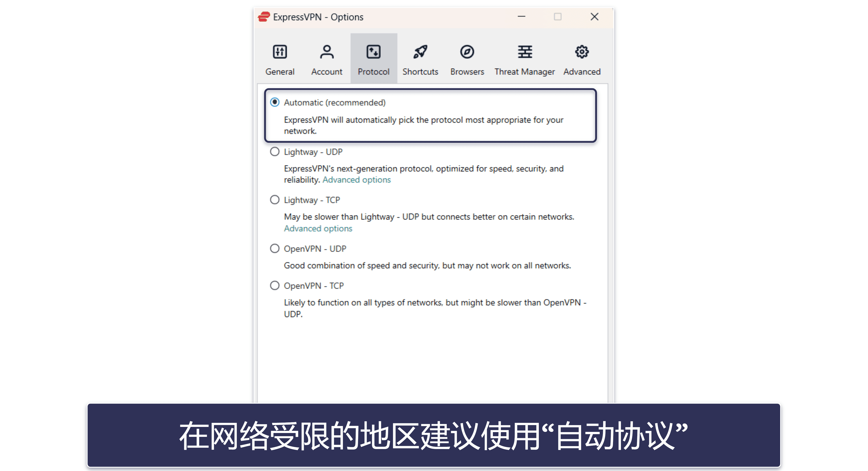This screenshot has height=471, width=868.
Task: Open the Account person icon
Action: point(326,52)
